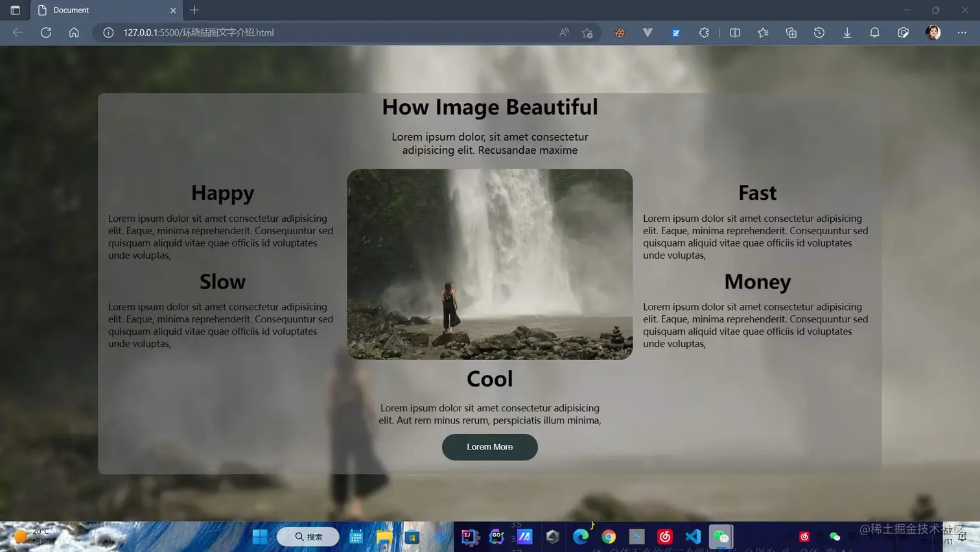Open the weather widget showing 20°C
980x552 pixels.
coord(31,536)
